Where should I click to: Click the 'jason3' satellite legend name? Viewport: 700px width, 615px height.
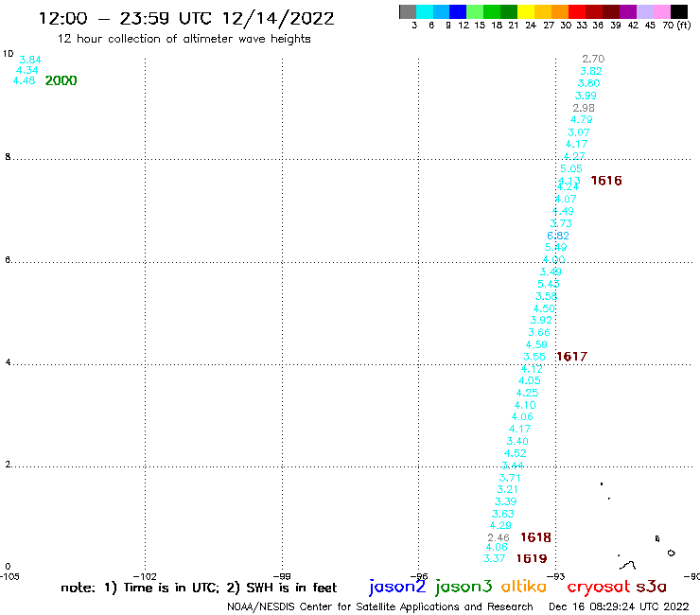coord(464,587)
